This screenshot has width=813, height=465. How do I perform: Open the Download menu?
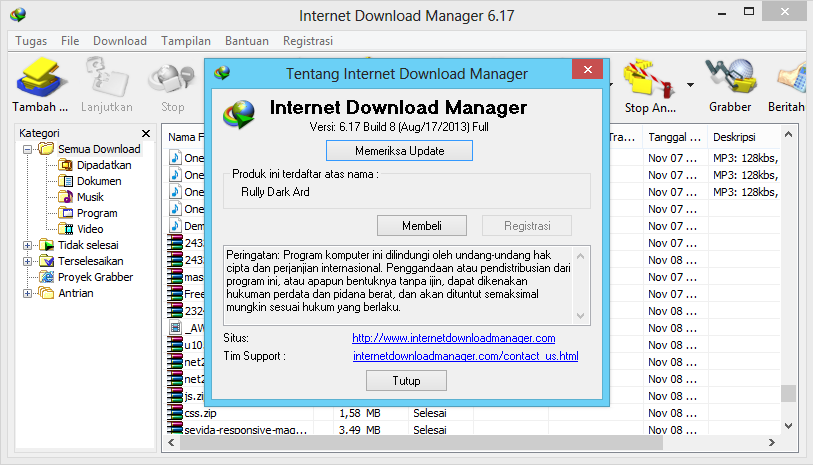click(120, 41)
